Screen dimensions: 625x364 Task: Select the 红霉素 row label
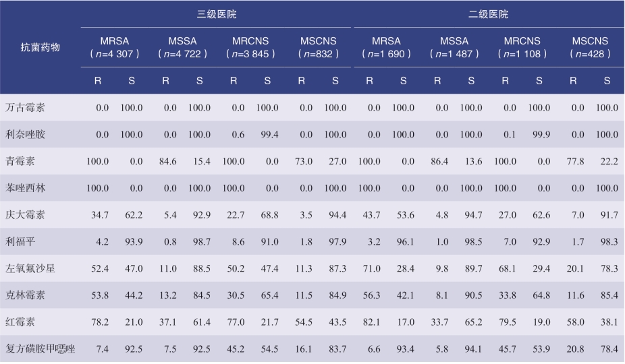pos(20,322)
